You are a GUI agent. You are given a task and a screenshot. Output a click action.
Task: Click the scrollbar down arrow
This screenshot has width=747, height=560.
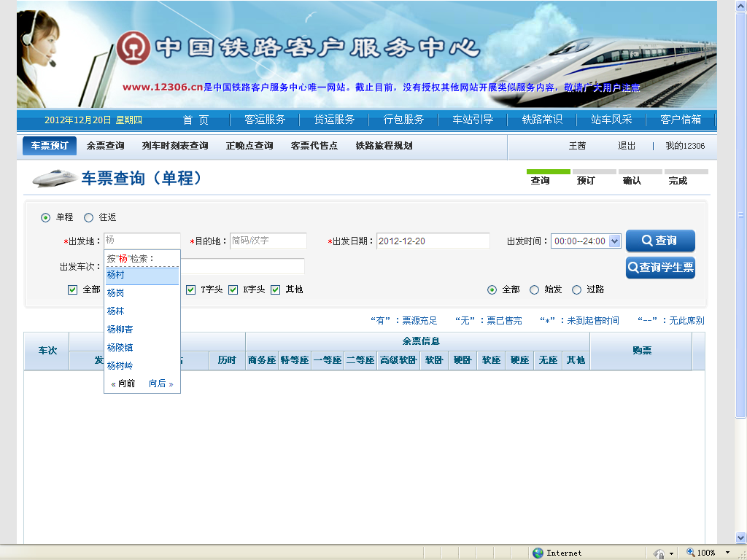(741, 537)
